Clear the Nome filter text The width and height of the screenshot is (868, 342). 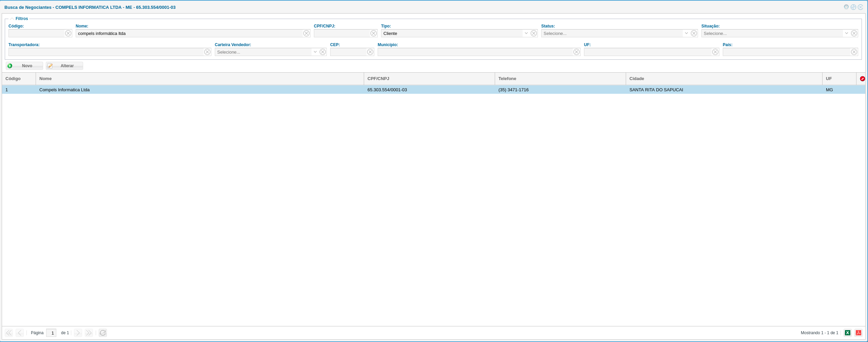(x=306, y=33)
